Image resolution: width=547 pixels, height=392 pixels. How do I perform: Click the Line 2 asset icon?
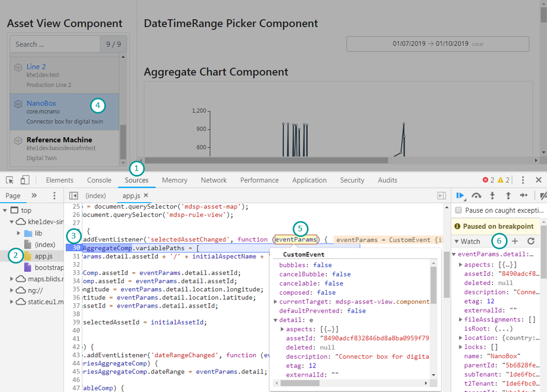[18, 67]
